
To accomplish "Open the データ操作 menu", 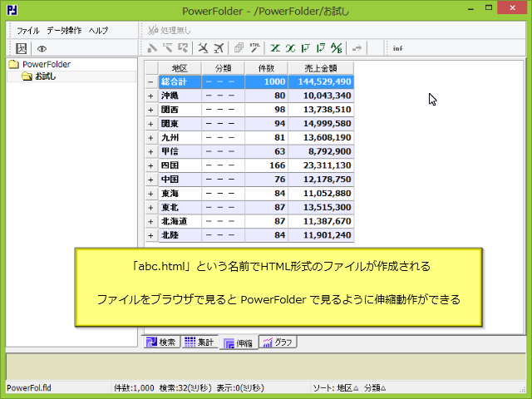I will [x=64, y=31].
